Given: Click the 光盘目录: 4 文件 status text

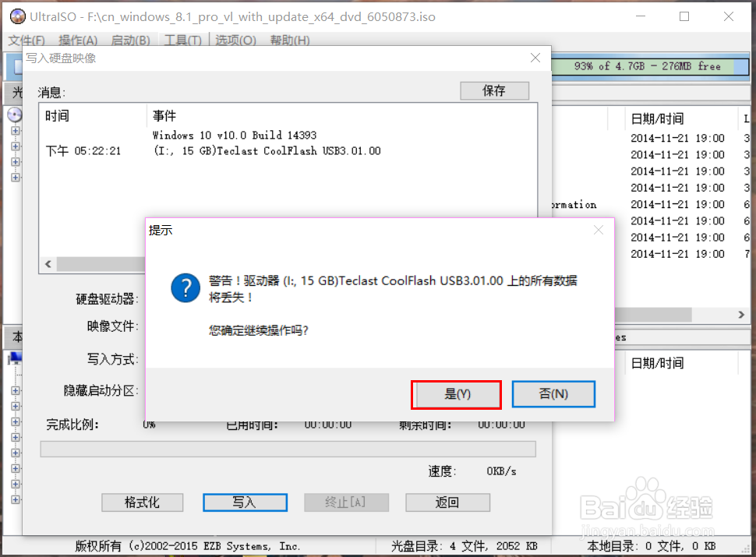Looking at the screenshot, I should click(464, 546).
